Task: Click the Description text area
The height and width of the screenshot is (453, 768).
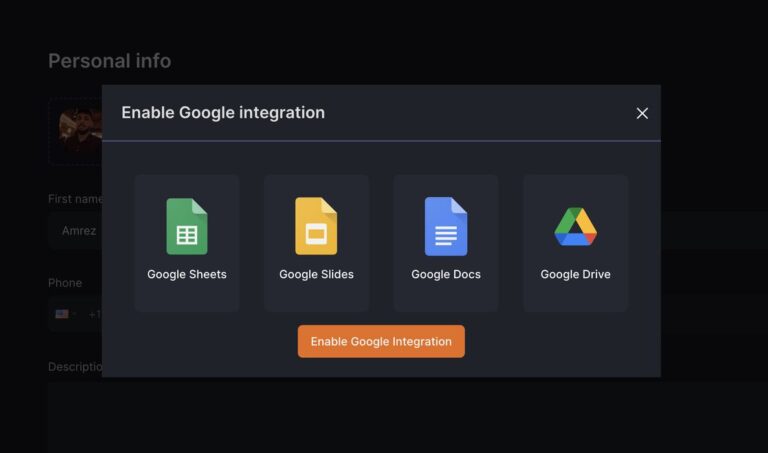Action: (x=408, y=418)
